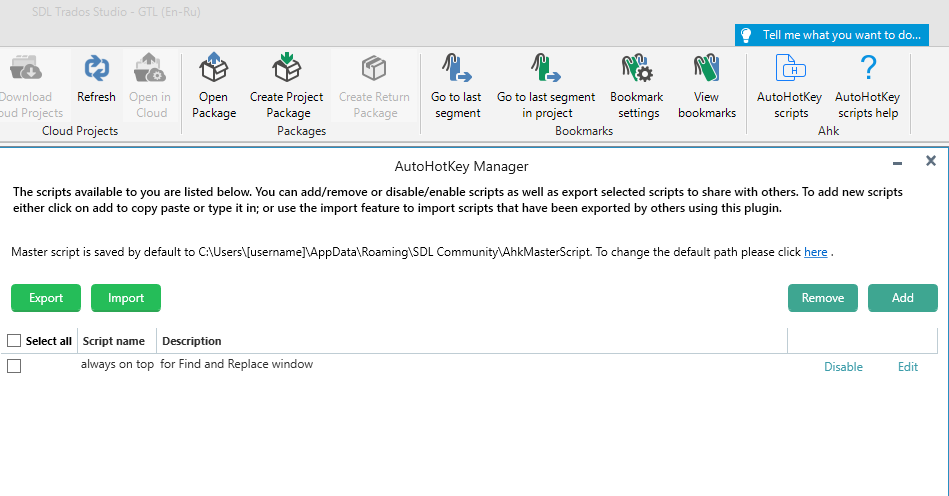949x496 pixels.
Task: Click the Remove button
Action: [x=823, y=298]
